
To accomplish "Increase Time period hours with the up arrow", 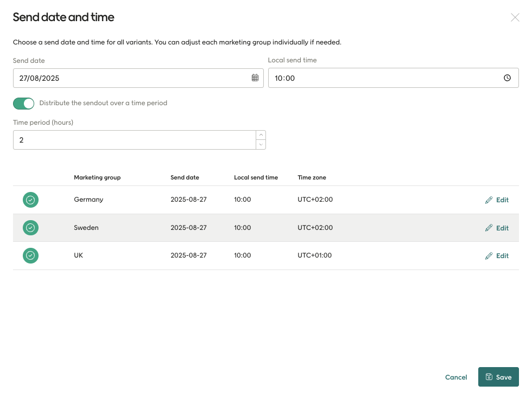I will [261, 135].
